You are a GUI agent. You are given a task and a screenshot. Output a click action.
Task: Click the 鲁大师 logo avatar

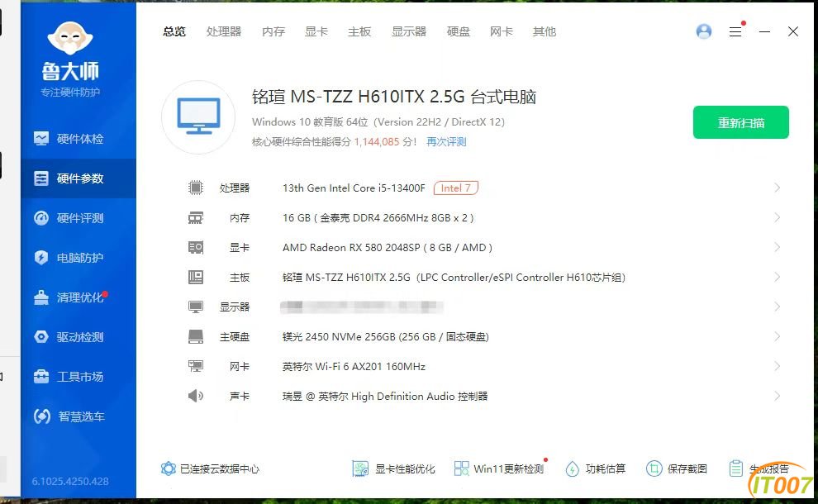(x=70, y=37)
